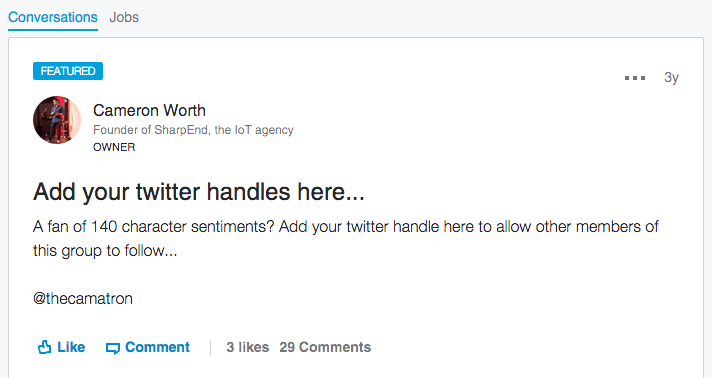The image size is (712, 378).
Task: Click the Comment text label
Action: 157,347
